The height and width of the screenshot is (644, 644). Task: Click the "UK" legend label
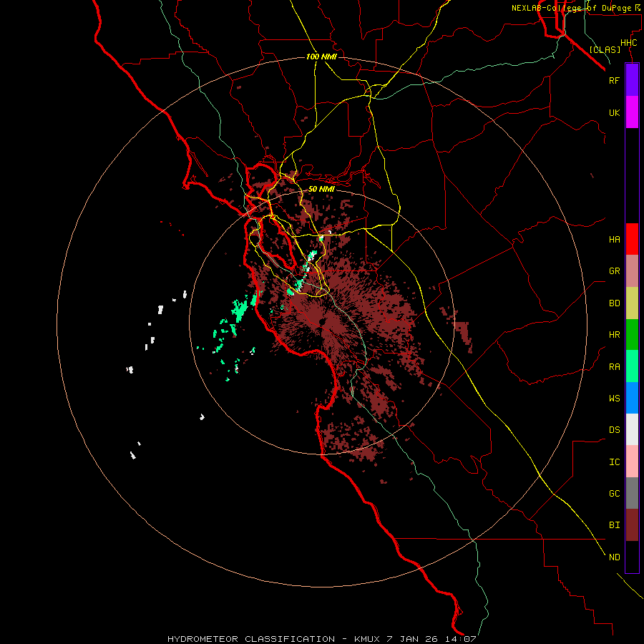[x=614, y=112]
